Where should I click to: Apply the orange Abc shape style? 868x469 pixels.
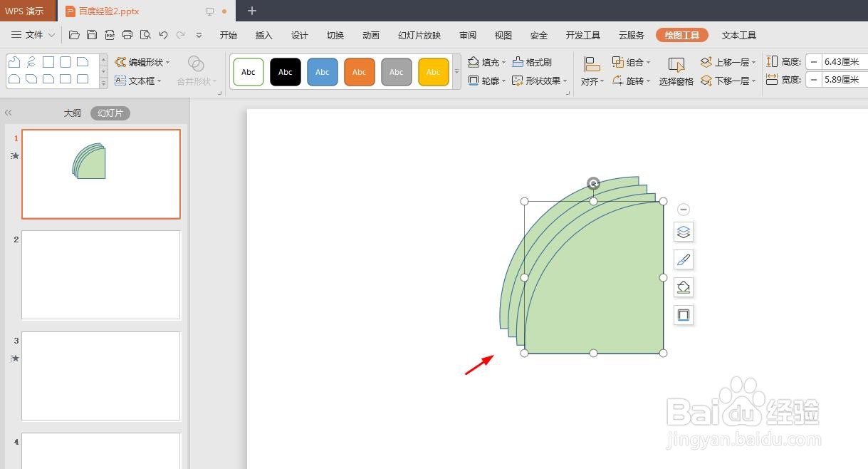tap(360, 72)
